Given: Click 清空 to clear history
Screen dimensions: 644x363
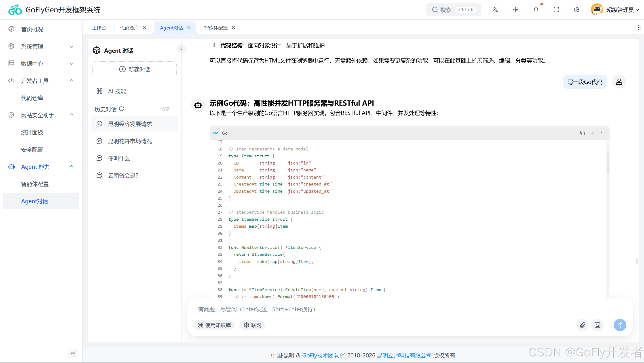Looking at the screenshot, I should (x=165, y=109).
